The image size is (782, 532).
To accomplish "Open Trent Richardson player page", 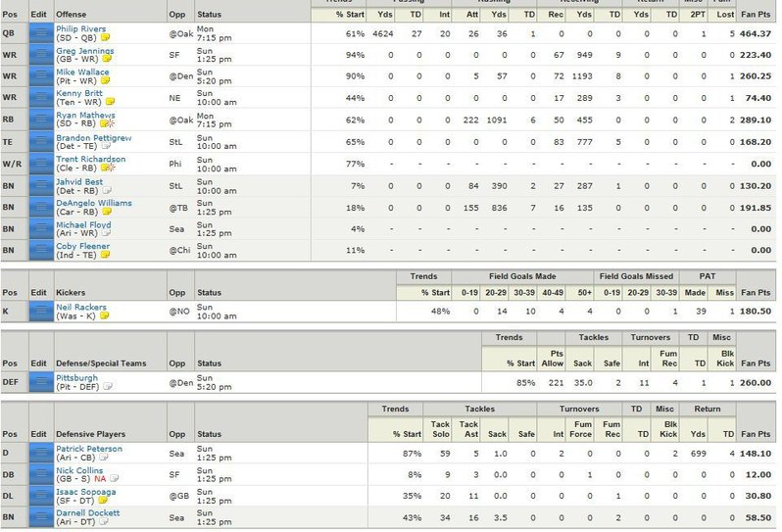I will coord(91,159).
